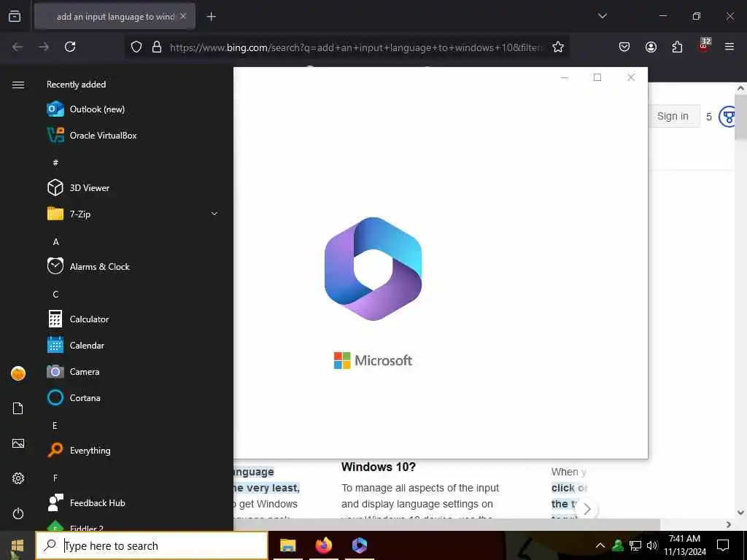Click next arrow on Bing carousel
This screenshot has height=560, width=747.
[x=587, y=509]
